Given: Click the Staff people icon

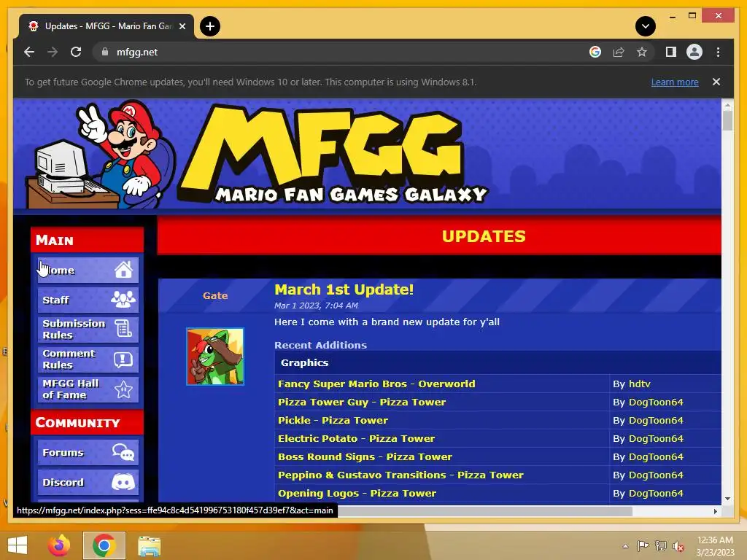Looking at the screenshot, I should click(x=123, y=300).
